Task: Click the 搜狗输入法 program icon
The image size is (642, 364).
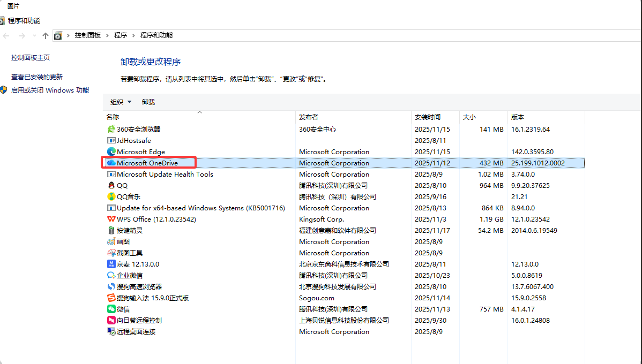Action: (111, 298)
